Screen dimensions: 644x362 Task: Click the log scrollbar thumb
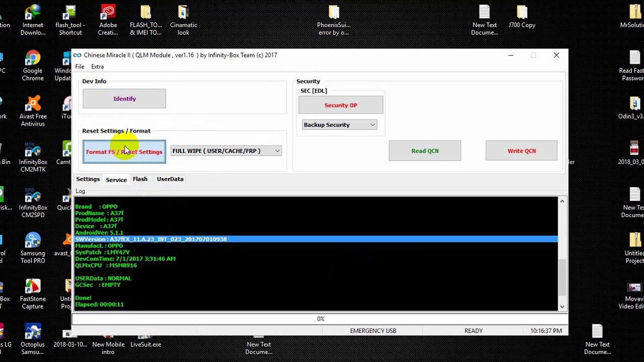pyautogui.click(x=562, y=277)
